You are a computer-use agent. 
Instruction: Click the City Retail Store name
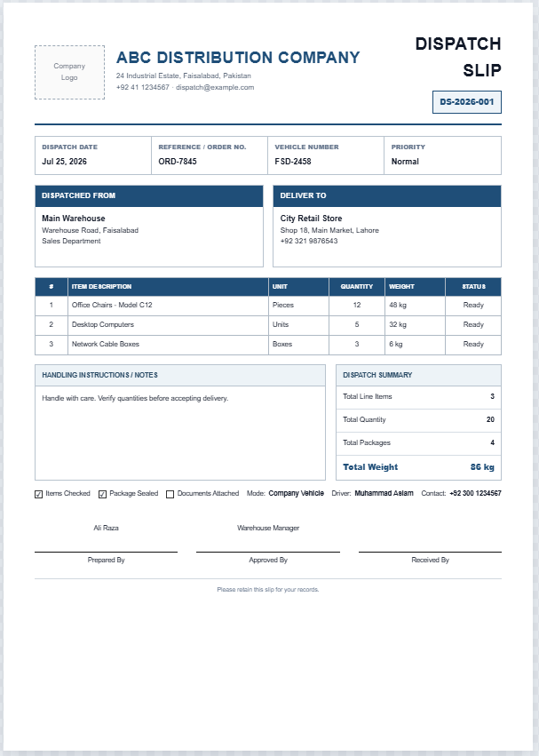click(311, 219)
